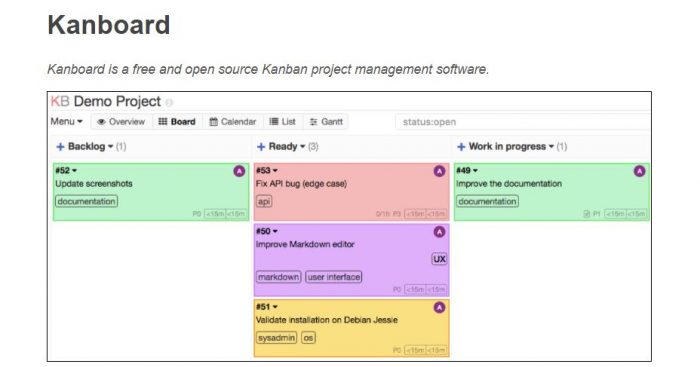The height and width of the screenshot is (367, 700).
Task: Select the List view
Action: tap(283, 121)
